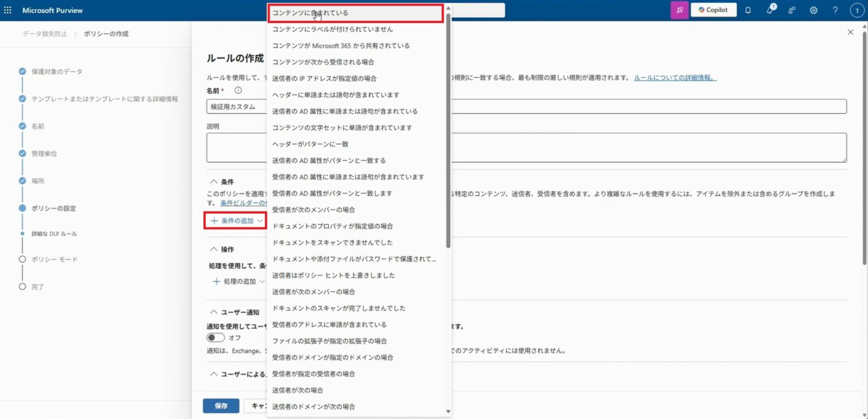
Task: Turn on the ユーザー通知 notification toggle
Action: tap(215, 337)
